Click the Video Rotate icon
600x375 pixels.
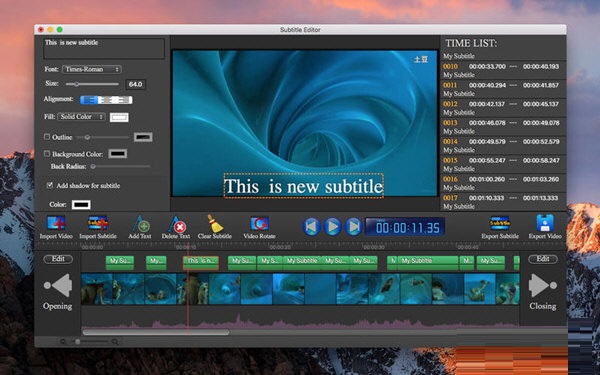[259, 223]
